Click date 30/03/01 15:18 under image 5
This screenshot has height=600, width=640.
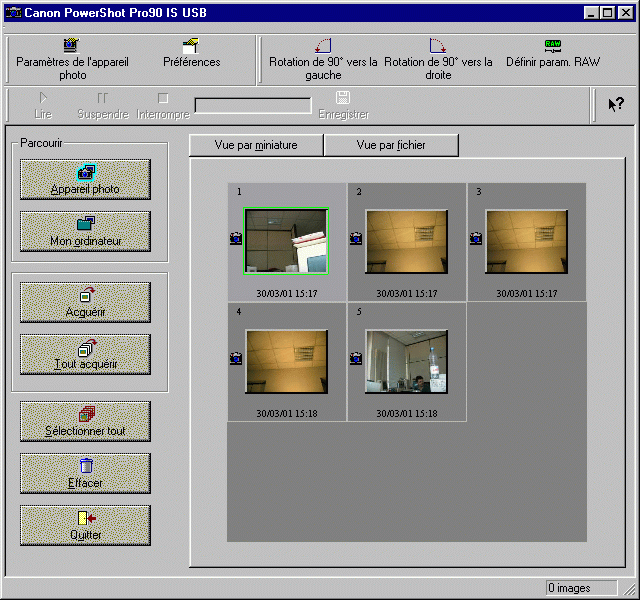[x=407, y=413]
